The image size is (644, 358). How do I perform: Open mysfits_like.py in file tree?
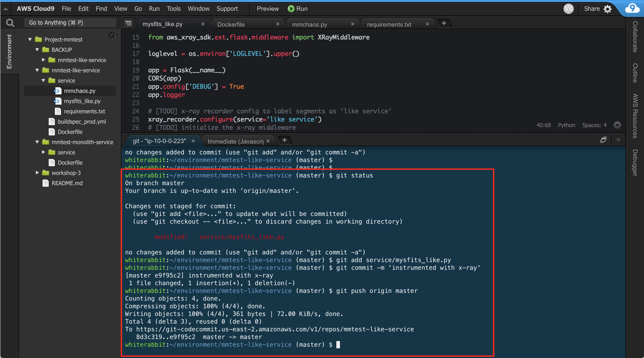pos(82,101)
